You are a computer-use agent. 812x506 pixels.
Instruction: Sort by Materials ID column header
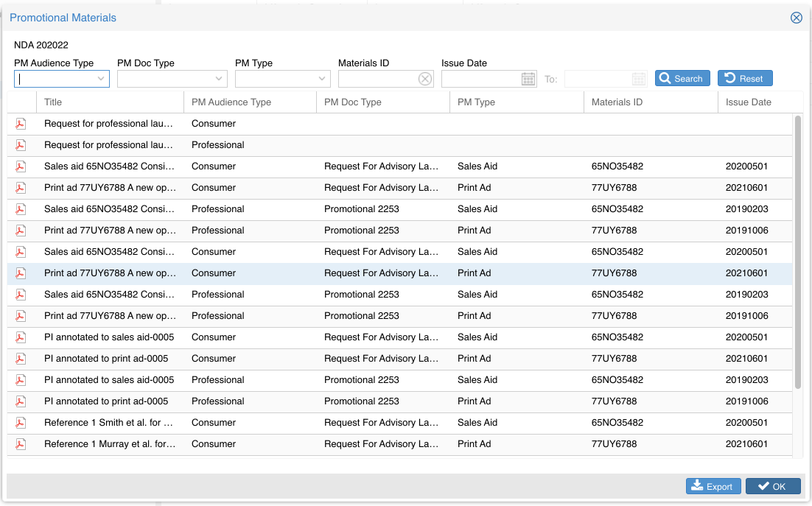(x=617, y=102)
